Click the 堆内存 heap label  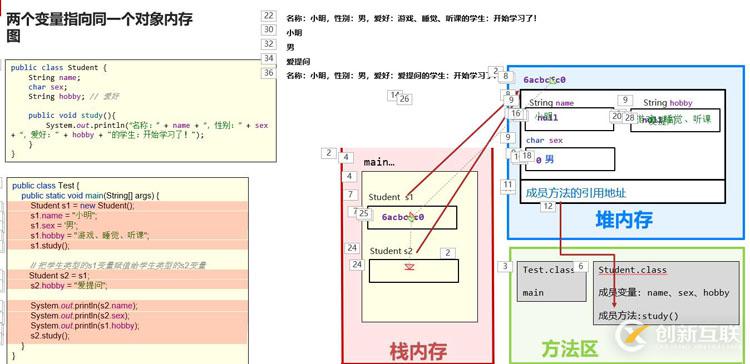624,220
